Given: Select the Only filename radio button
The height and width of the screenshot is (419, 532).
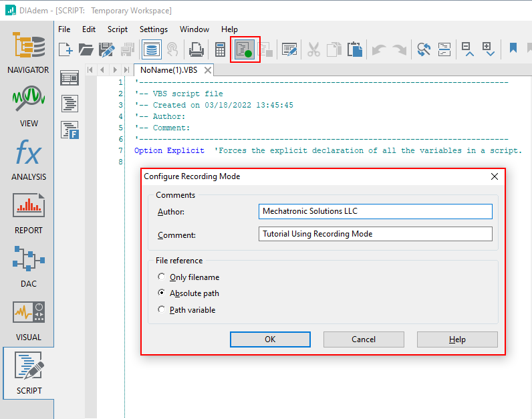Looking at the screenshot, I should (161, 277).
